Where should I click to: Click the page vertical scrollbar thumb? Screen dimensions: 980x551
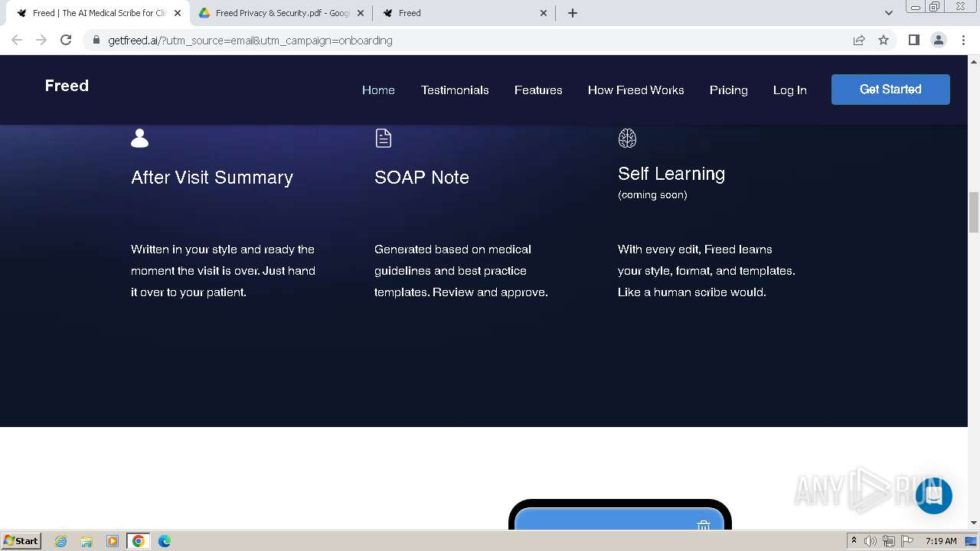coord(974,213)
